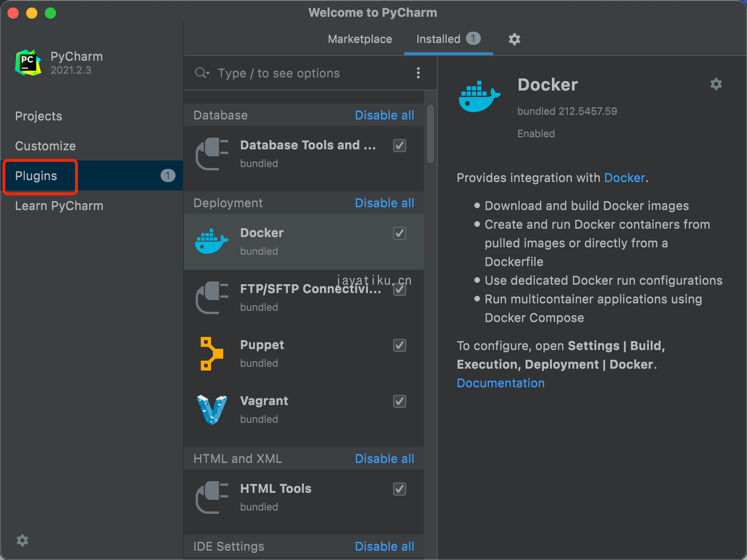
Task: Click the Docker title in details panel
Action: (x=548, y=84)
